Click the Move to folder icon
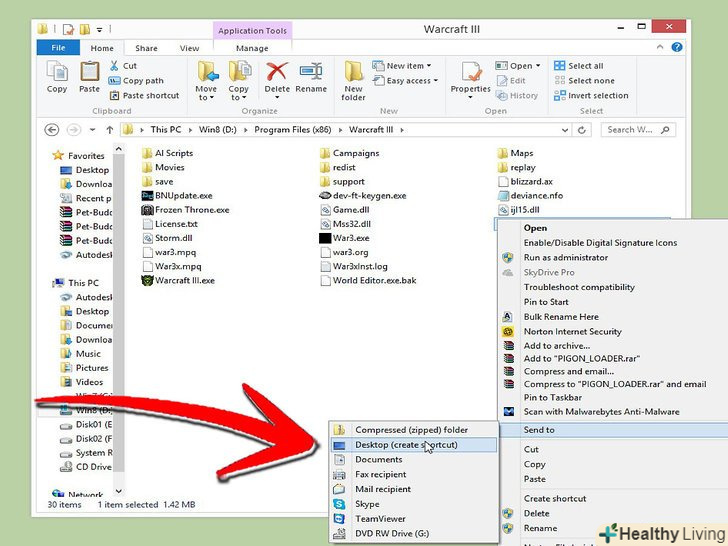 [x=208, y=72]
